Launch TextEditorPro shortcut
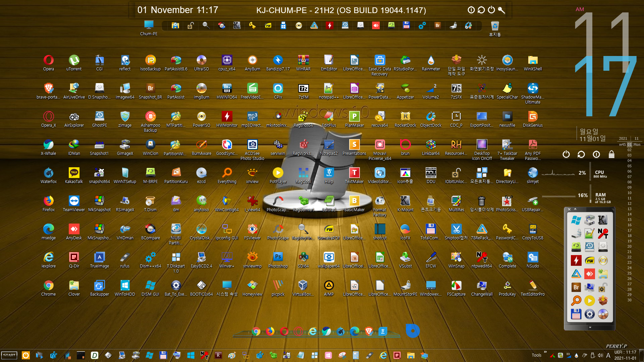Image resolution: width=644 pixels, height=362 pixels. pos(533,288)
